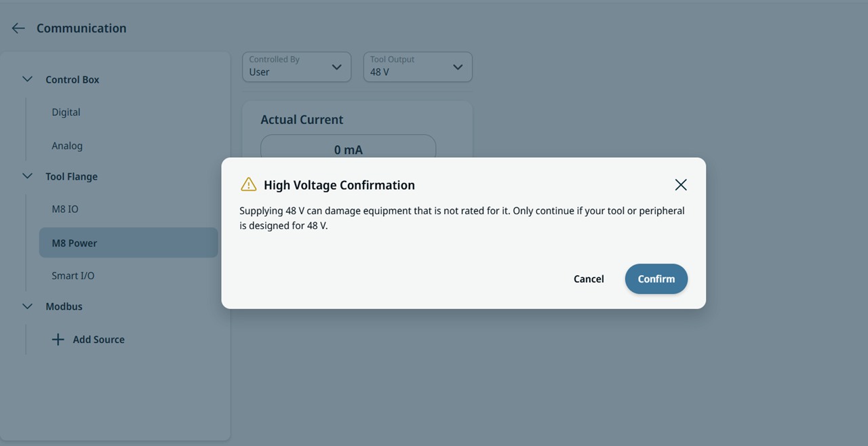Click the Add Source label
This screenshot has height=446, width=868.
point(99,340)
